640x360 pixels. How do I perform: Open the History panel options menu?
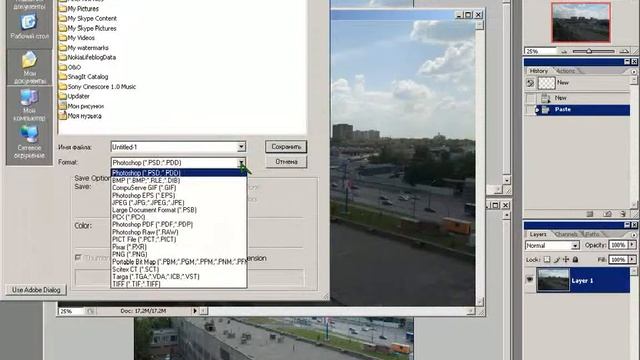(x=634, y=71)
